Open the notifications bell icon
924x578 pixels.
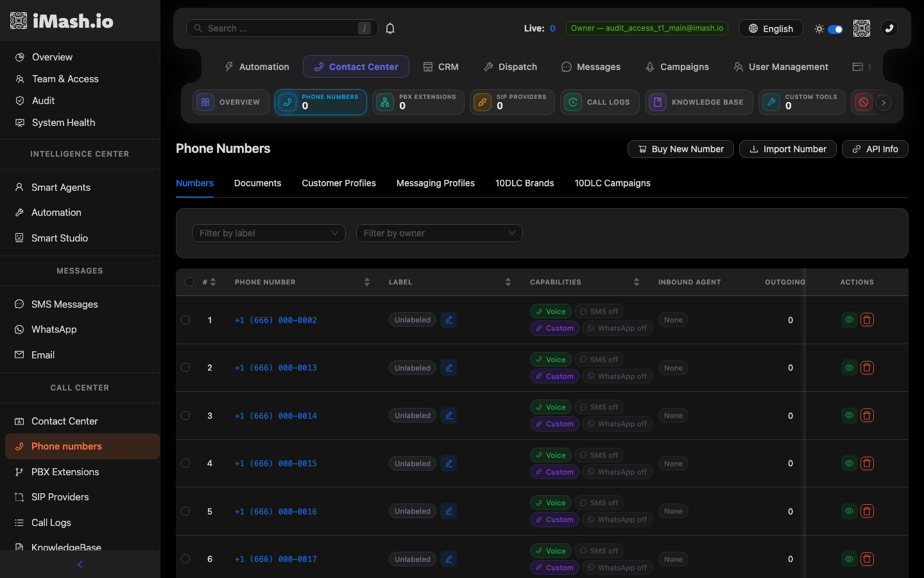(390, 28)
